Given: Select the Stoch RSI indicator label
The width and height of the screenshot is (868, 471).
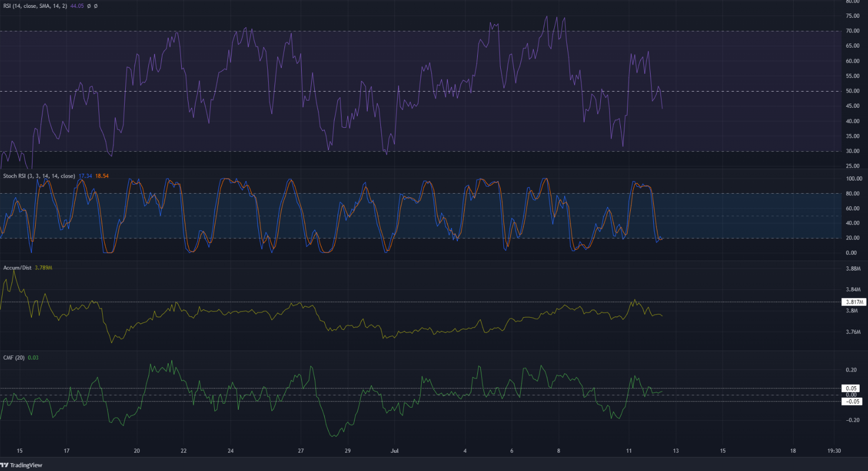Looking at the screenshot, I should (39, 176).
